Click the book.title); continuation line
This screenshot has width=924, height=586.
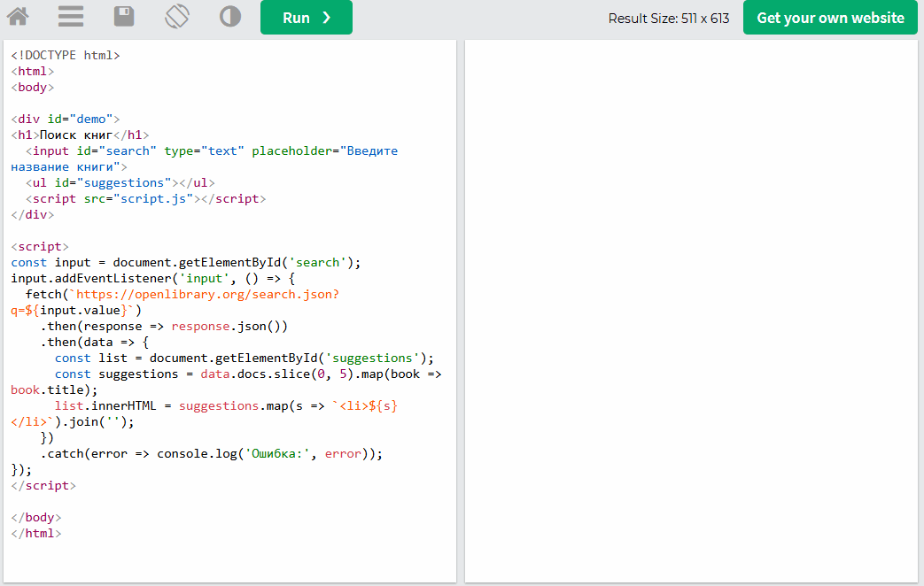[x=54, y=389]
